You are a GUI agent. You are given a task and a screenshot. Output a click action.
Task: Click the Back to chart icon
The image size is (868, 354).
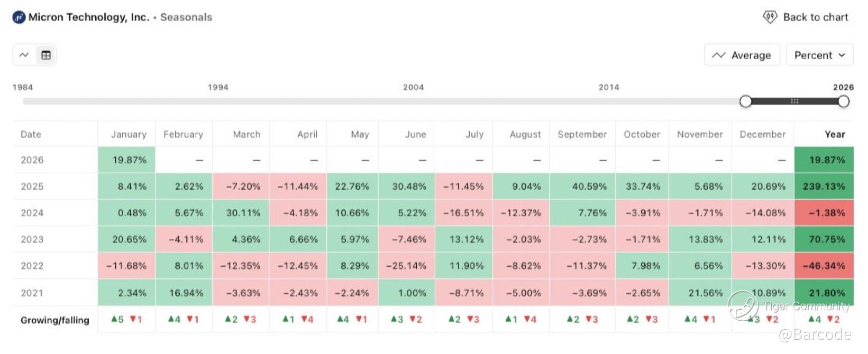[770, 17]
